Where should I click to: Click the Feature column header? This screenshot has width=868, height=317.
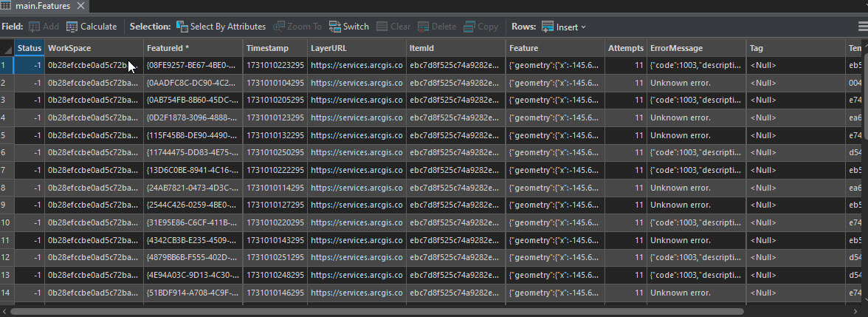pyautogui.click(x=555, y=48)
